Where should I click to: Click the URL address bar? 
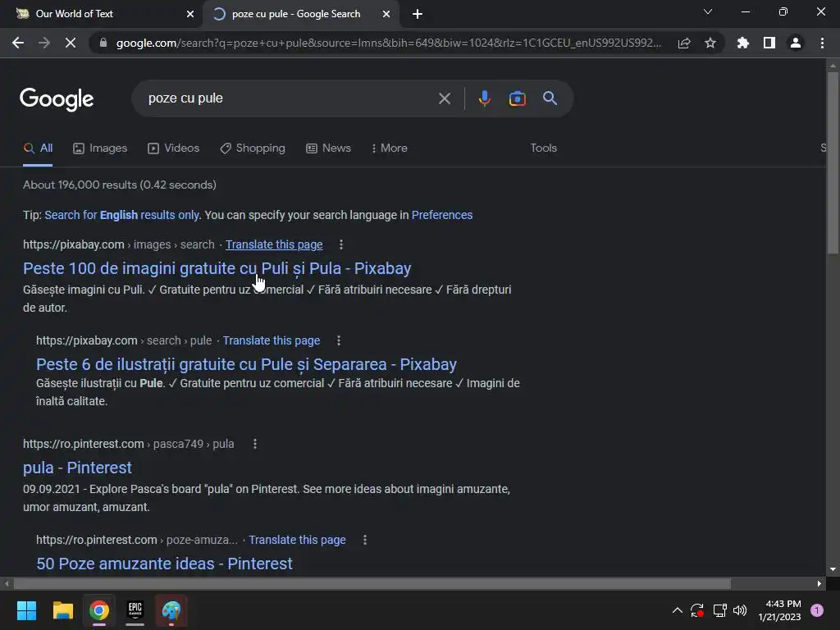click(388, 43)
